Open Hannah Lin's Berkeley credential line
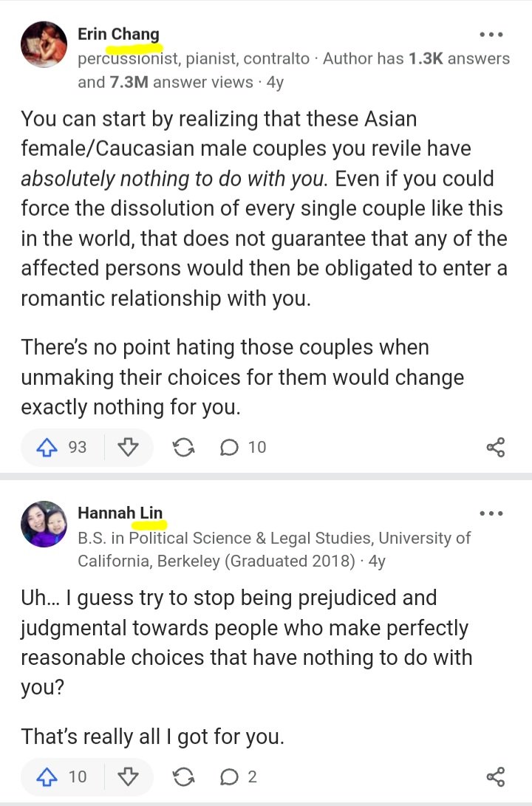This screenshot has height=806, width=532. pyautogui.click(x=274, y=549)
